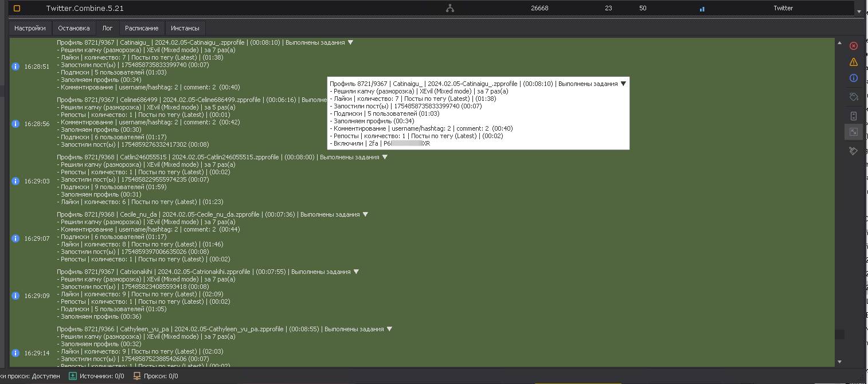Click the info icon next to 16:29:07
Screen dimensions: 868x384
pyautogui.click(x=15, y=238)
